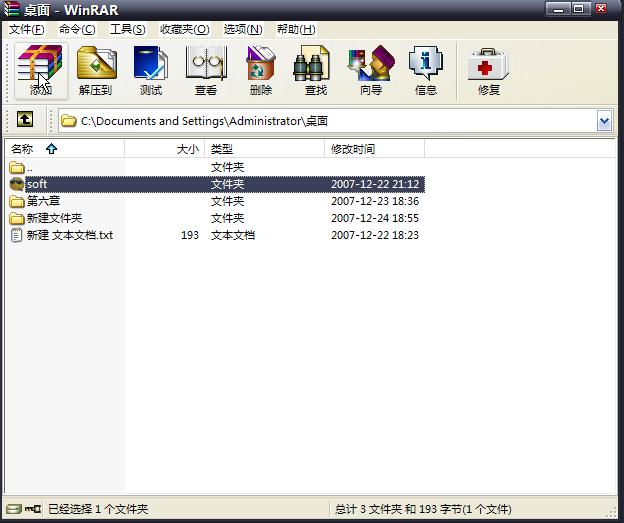Sort by 名称 column header
Image resolution: width=624 pixels, height=523 pixels.
coord(65,149)
